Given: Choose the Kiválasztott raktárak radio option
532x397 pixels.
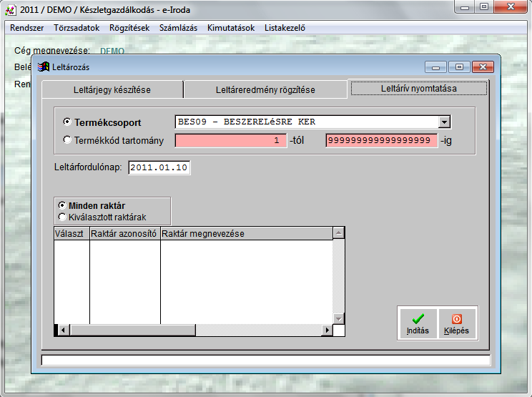Looking at the screenshot, I should pos(62,216).
